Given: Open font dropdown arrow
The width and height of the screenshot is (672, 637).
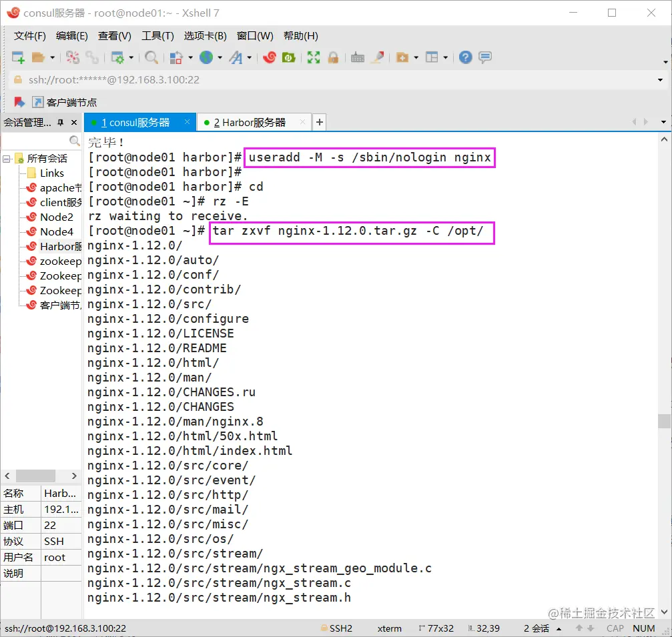Looking at the screenshot, I should 249,57.
